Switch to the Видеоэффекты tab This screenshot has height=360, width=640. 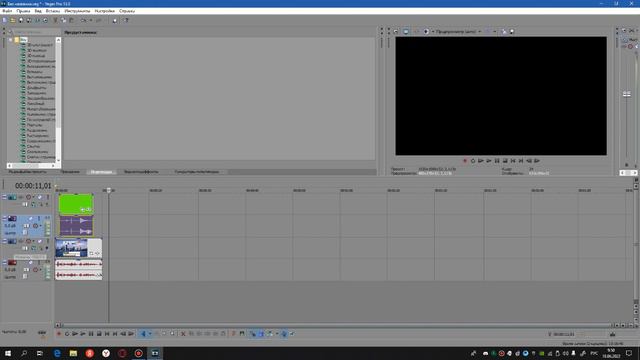[141, 172]
